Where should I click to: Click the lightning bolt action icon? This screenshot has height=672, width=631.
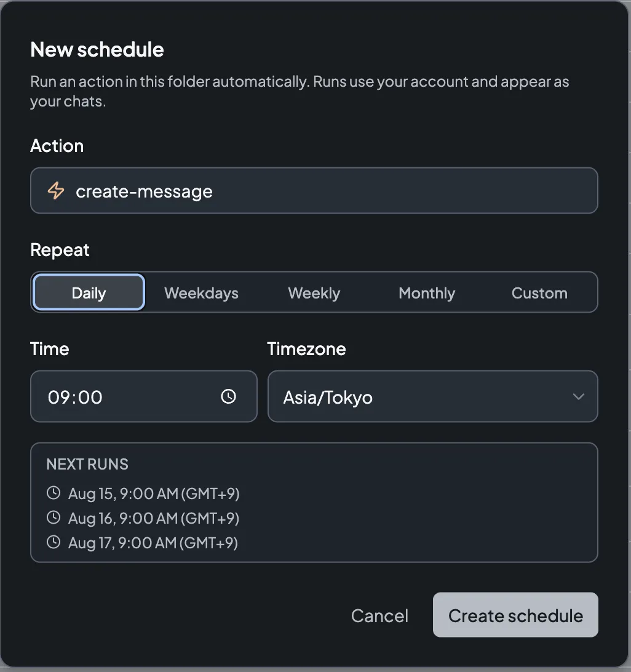point(56,191)
